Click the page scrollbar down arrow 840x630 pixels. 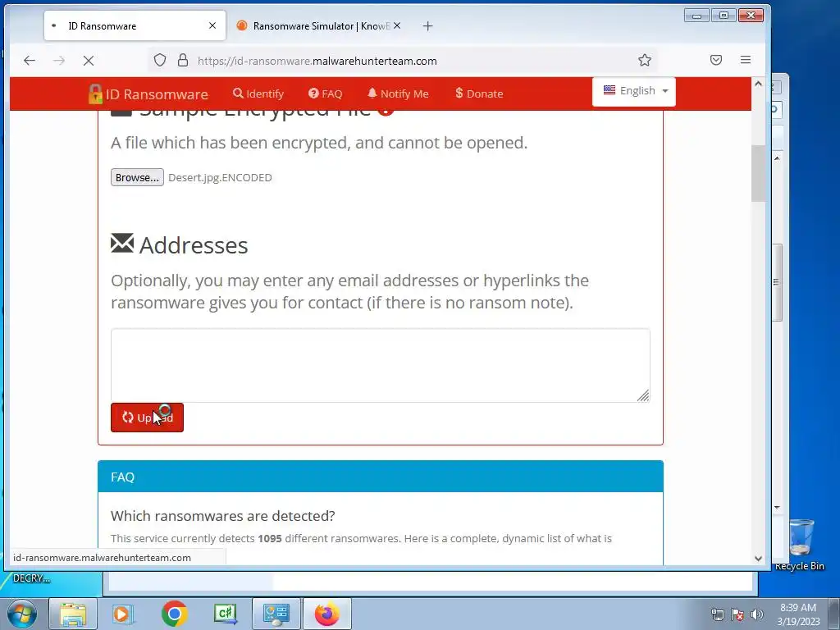click(758, 558)
